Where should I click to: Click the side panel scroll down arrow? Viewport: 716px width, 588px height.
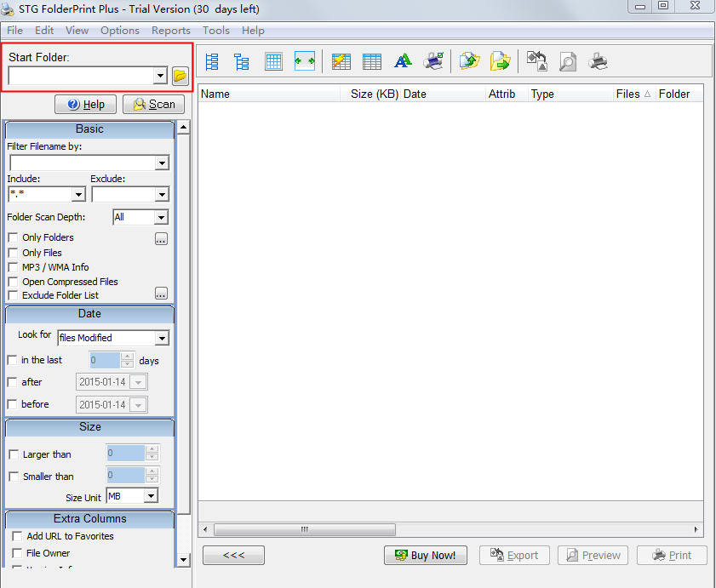[x=184, y=560]
